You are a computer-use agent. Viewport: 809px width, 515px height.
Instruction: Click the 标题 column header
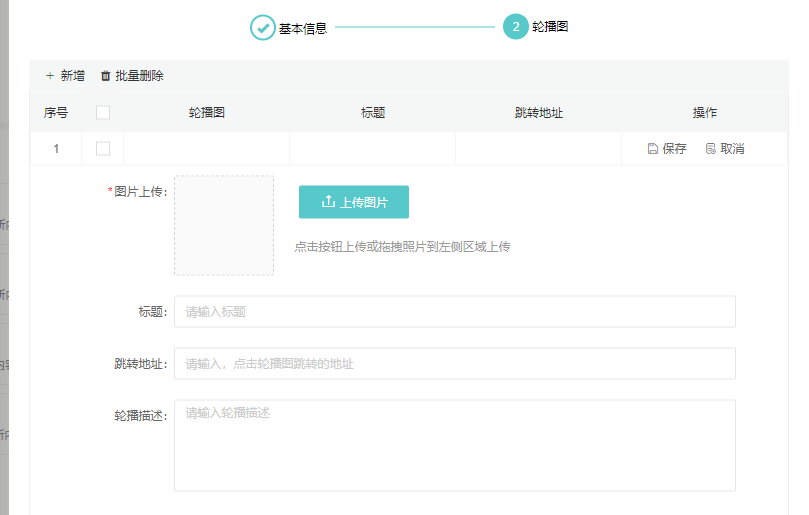pyautogui.click(x=373, y=112)
